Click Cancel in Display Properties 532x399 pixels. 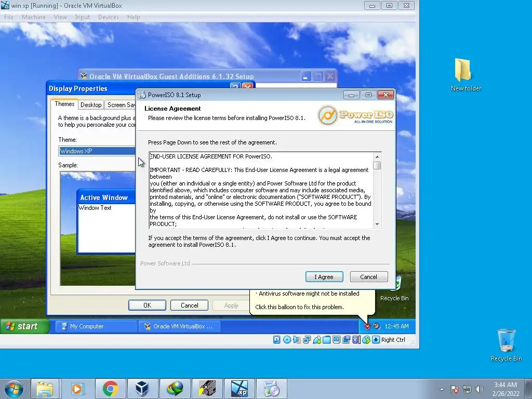[189, 305]
